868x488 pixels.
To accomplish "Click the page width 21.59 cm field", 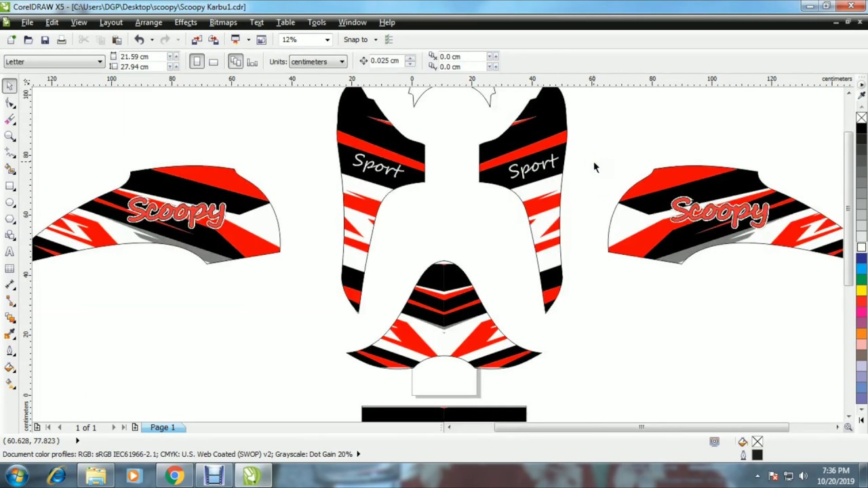I will [x=141, y=57].
